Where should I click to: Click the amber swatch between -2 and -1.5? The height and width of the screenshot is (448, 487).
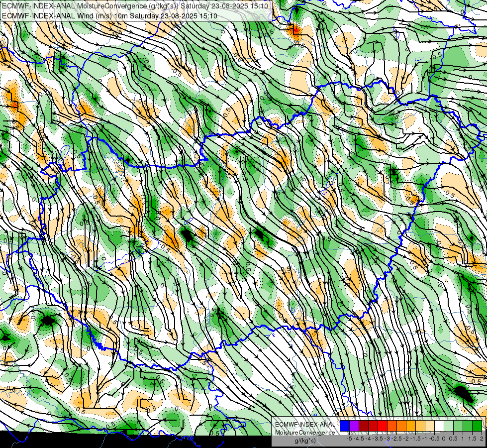point(411,426)
